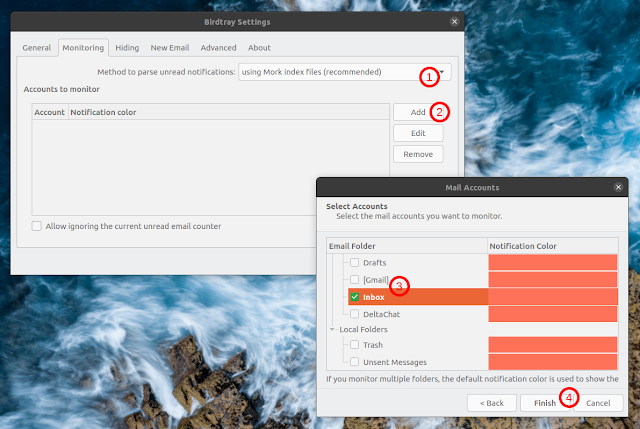Uncheck the Inbox folder checkbox
The height and width of the screenshot is (429, 640).
coord(355,297)
